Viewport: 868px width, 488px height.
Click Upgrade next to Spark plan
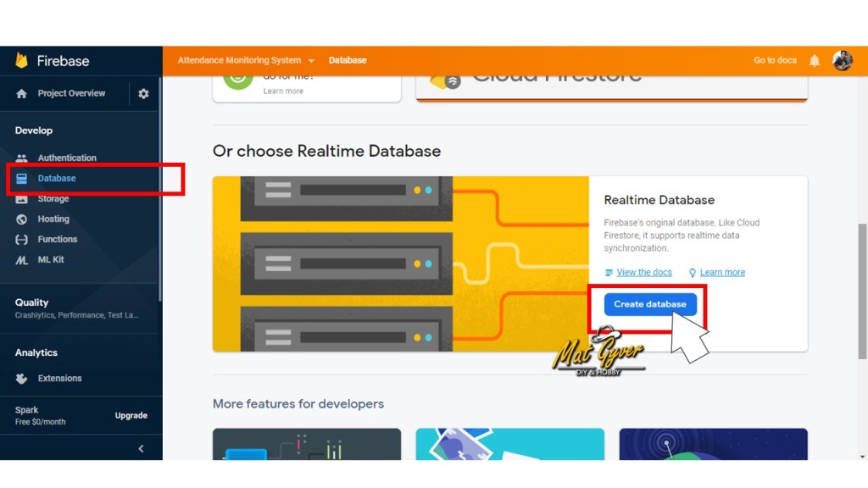click(x=131, y=416)
